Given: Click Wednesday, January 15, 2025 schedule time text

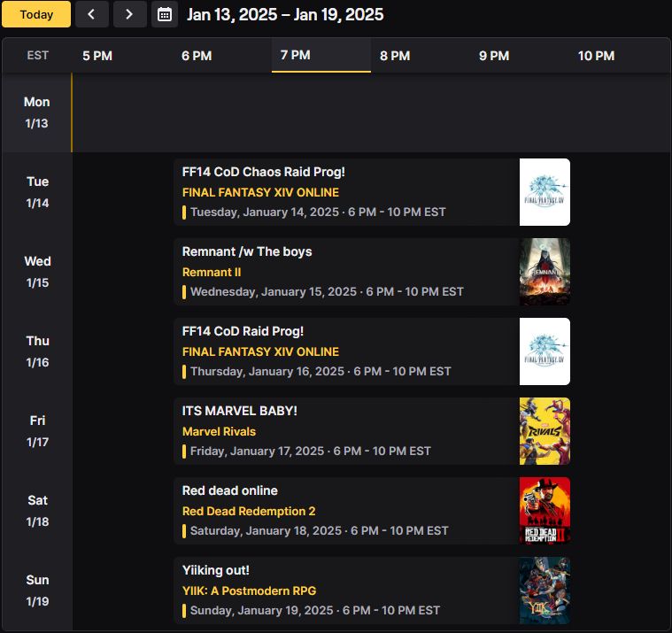Looking at the screenshot, I should pyautogui.click(x=327, y=292).
